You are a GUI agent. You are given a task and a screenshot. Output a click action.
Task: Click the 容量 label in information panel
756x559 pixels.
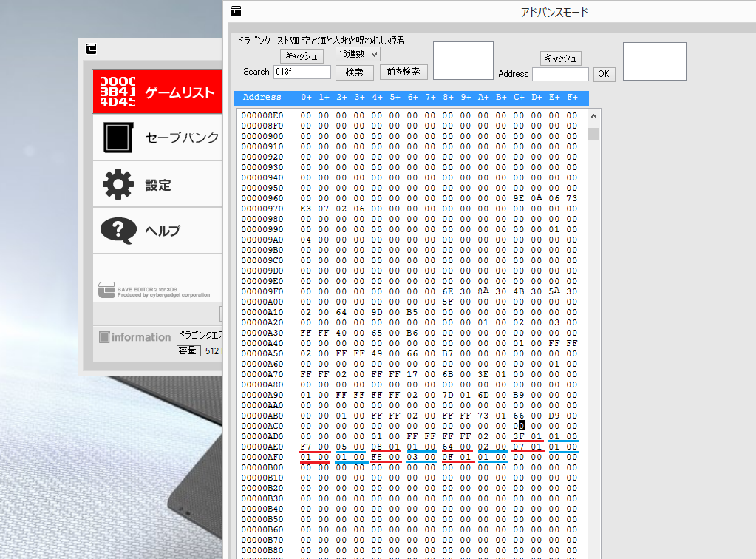[188, 350]
